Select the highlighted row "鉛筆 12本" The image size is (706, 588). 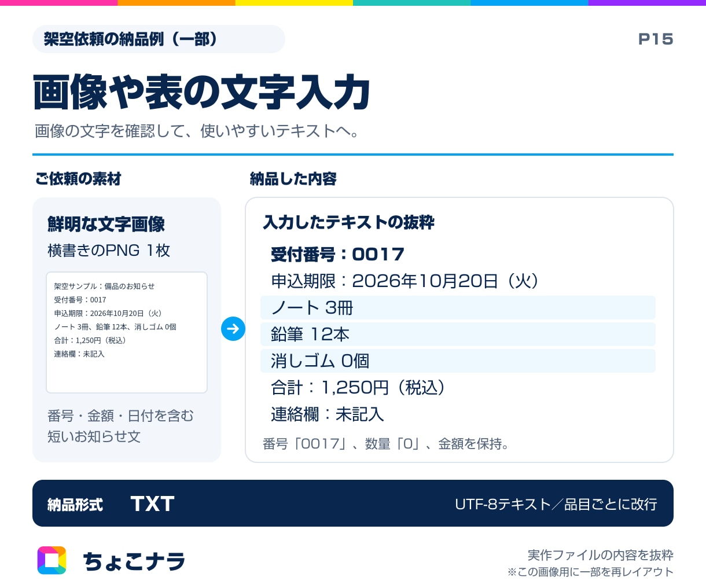point(458,335)
